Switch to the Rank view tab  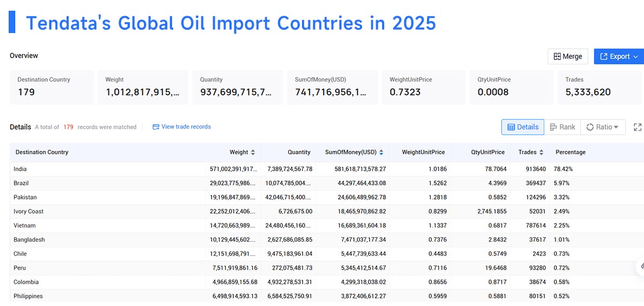[562, 127]
